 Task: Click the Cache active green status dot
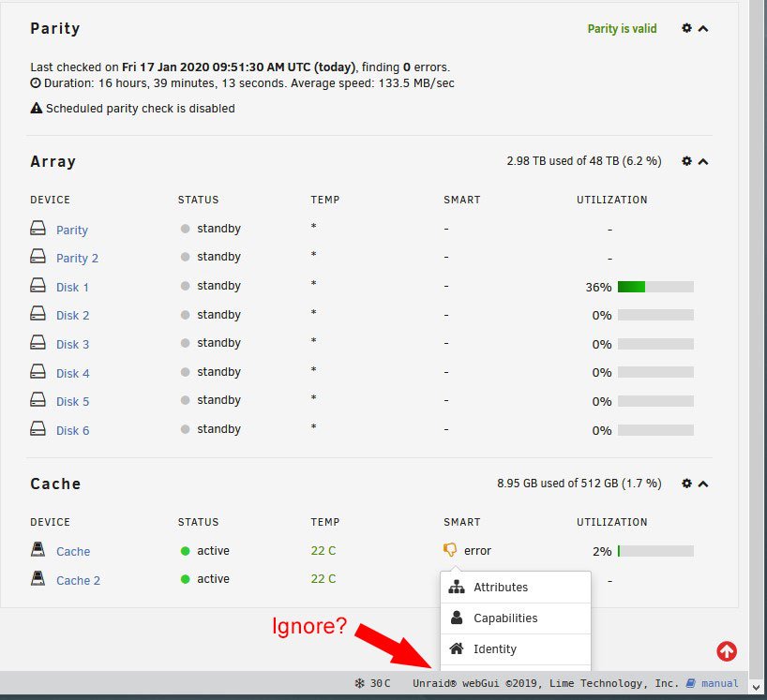click(x=185, y=551)
